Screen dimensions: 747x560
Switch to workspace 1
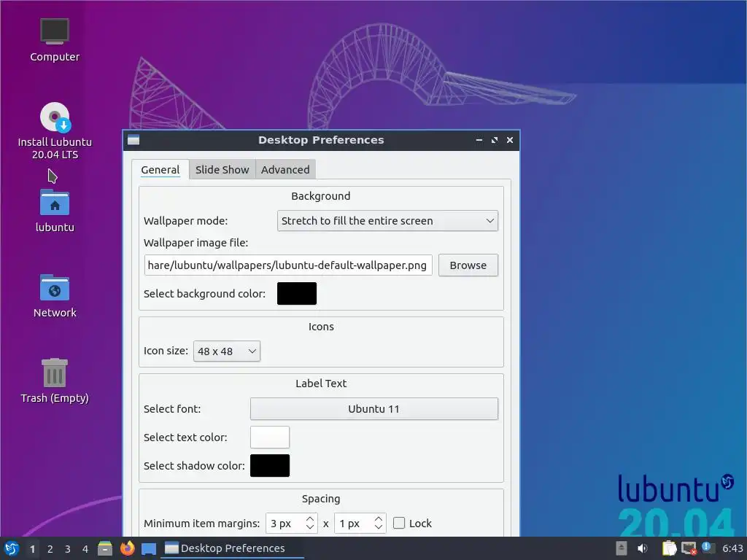click(32, 549)
